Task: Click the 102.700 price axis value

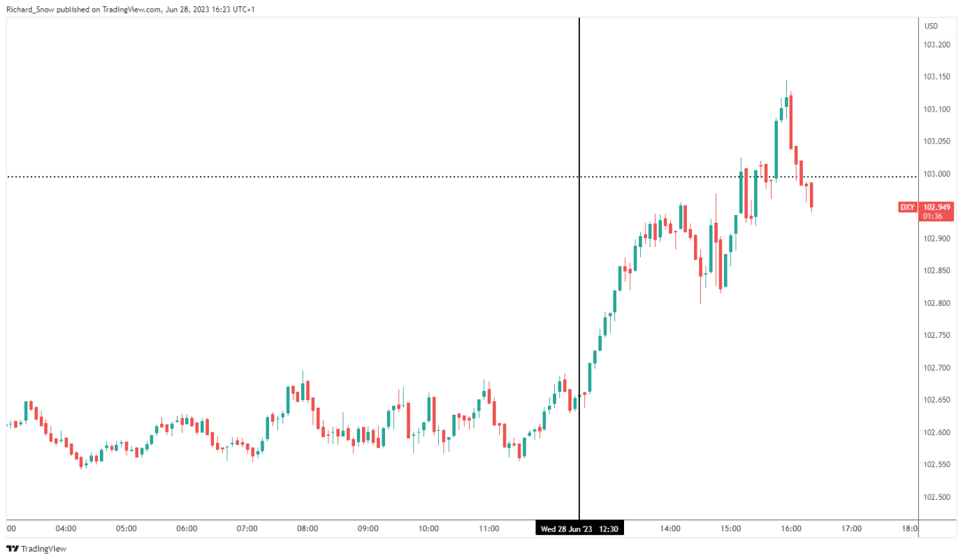Action: coord(937,368)
